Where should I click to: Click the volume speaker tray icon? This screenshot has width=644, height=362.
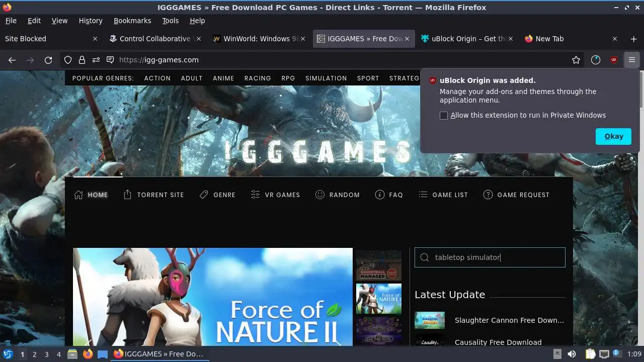tap(572, 354)
